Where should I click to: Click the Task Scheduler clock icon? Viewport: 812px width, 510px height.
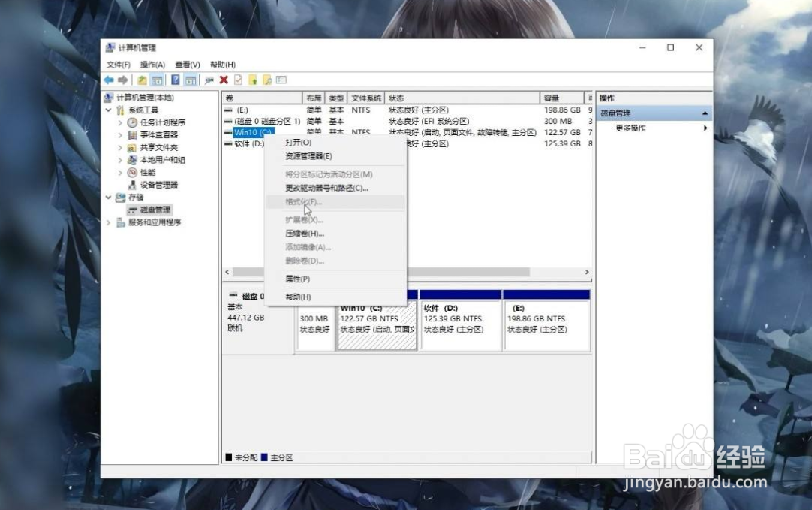pyautogui.click(x=132, y=122)
